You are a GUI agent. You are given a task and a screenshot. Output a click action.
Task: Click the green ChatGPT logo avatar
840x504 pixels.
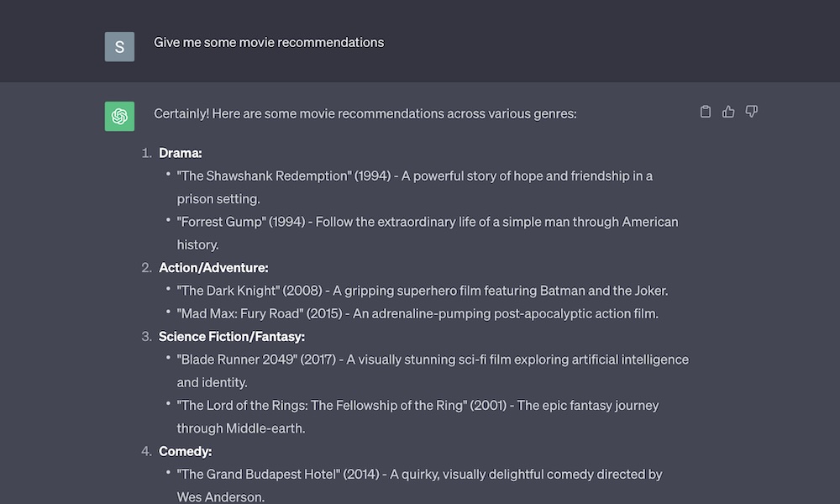pyautogui.click(x=119, y=116)
